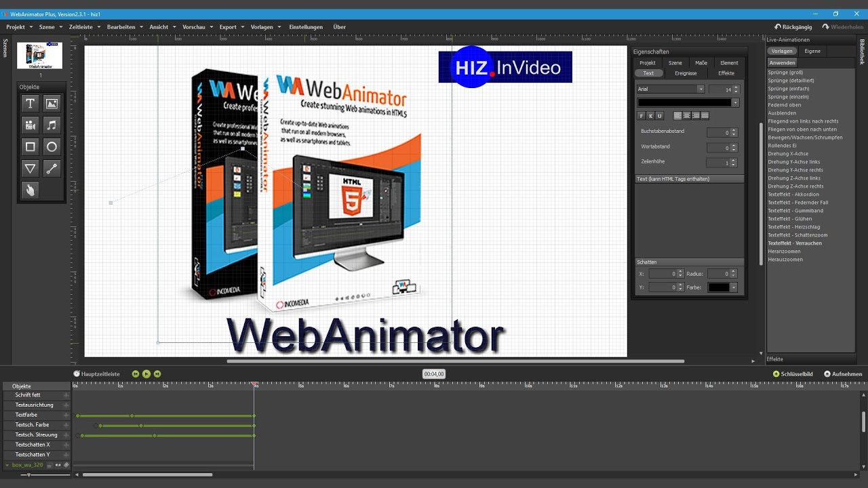Add keyframe track for Schrift fett
The width and height of the screenshot is (868, 488).
(66, 395)
